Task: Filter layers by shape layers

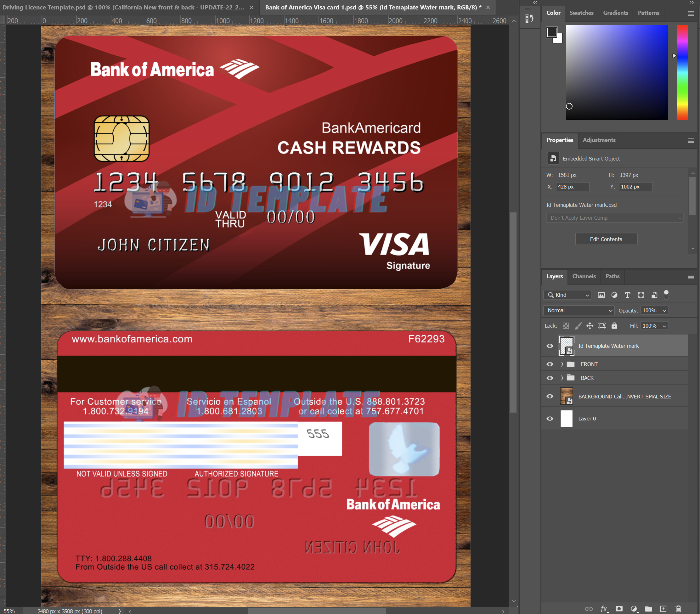Action: (641, 295)
